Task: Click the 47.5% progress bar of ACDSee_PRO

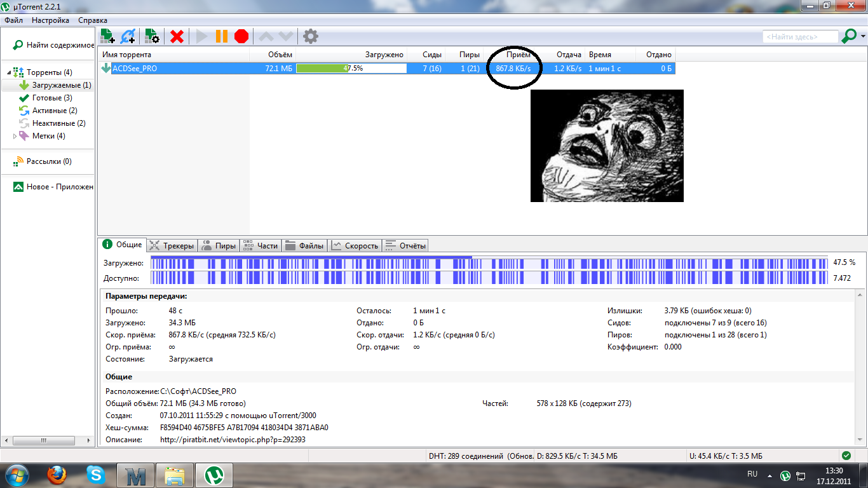Action: pos(351,68)
